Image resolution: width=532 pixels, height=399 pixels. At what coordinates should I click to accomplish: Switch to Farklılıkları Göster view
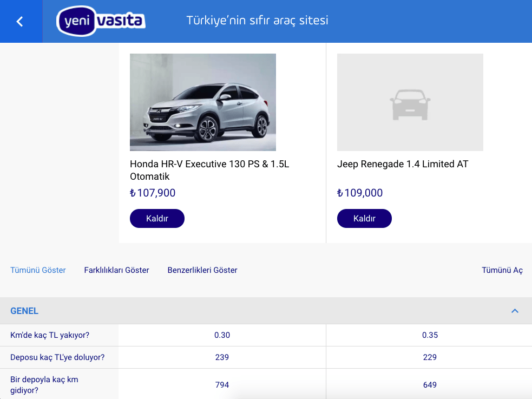pyautogui.click(x=116, y=270)
